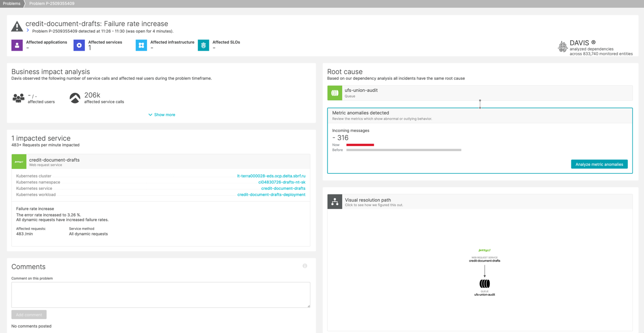This screenshot has height=333, width=644.
Task: Open the credit-document-drafts-deployment workload link
Action: coord(272,194)
